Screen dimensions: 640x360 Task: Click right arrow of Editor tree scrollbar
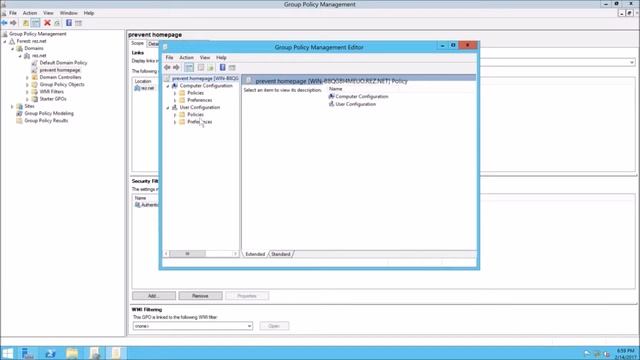pos(236,254)
